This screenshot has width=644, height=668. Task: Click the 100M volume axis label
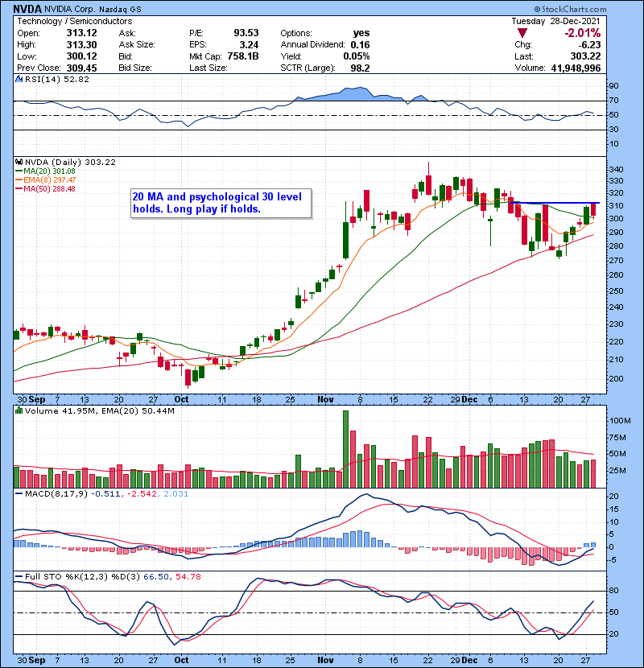click(620, 420)
